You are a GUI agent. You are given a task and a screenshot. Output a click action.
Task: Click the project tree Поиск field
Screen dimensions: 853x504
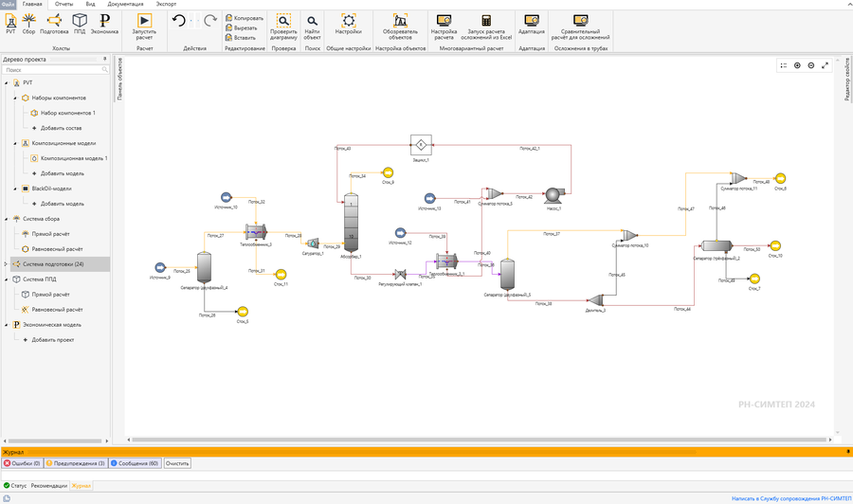[56, 69]
